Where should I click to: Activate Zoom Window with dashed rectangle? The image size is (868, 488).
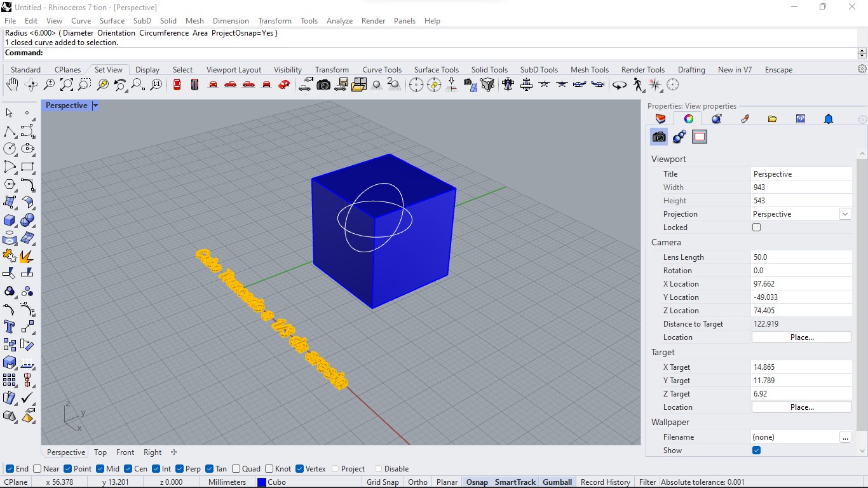point(84,85)
